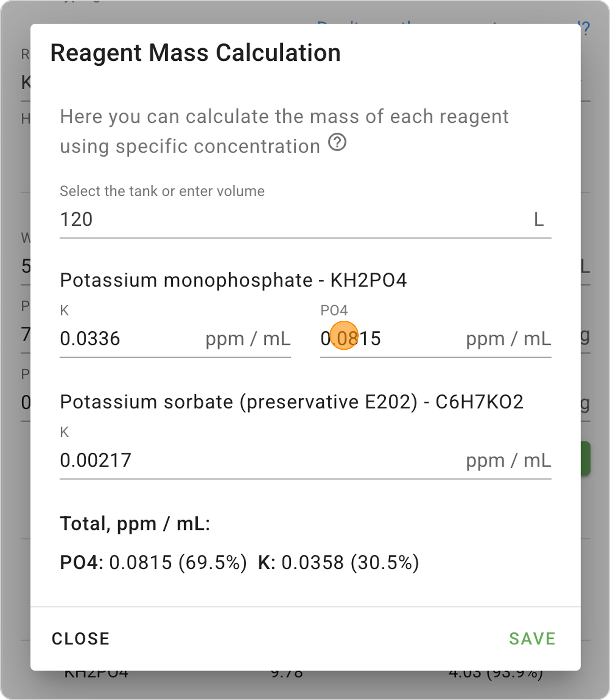This screenshot has width=610, height=700.
Task: Save the reagent mass calculation
Action: click(x=532, y=639)
